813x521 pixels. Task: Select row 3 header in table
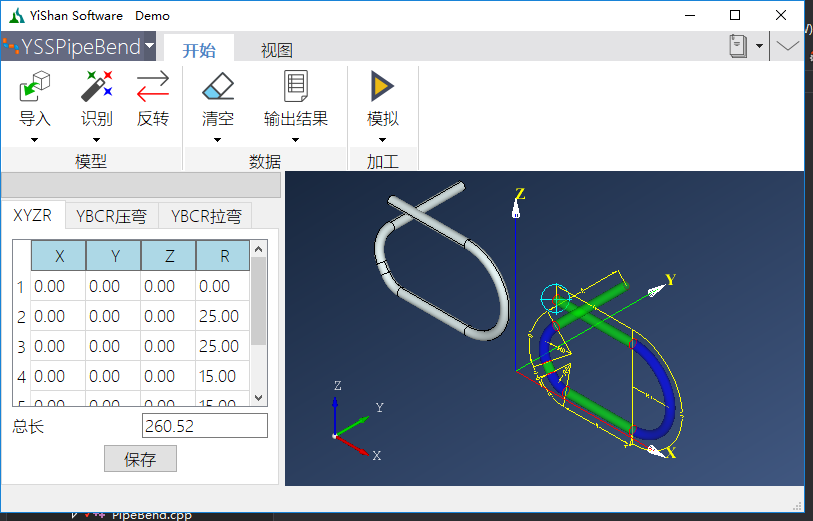click(x=21, y=346)
